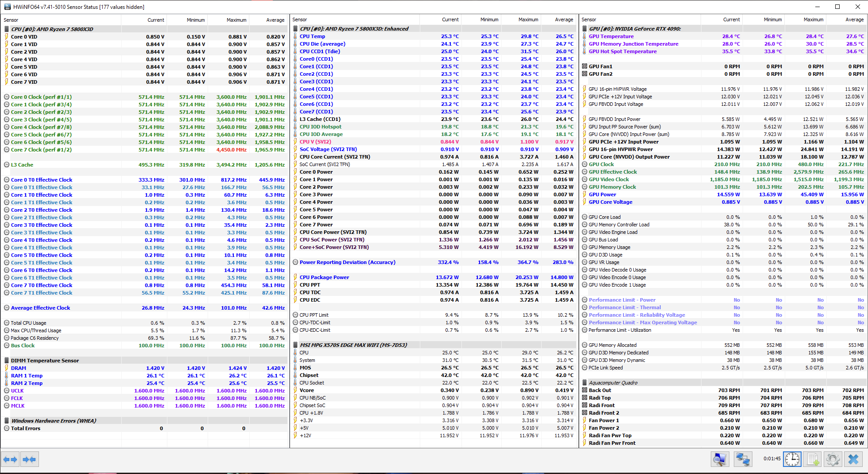The image size is (868, 474).
Task: Select the CPU Core Power (SVI2 TFN) row
Action: (x=434, y=232)
